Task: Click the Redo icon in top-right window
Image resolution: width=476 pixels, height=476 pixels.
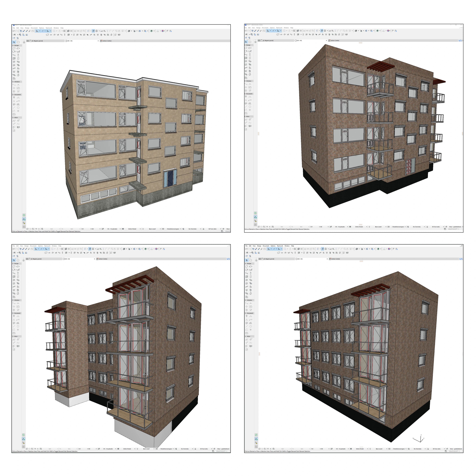Action: tap(249, 31)
